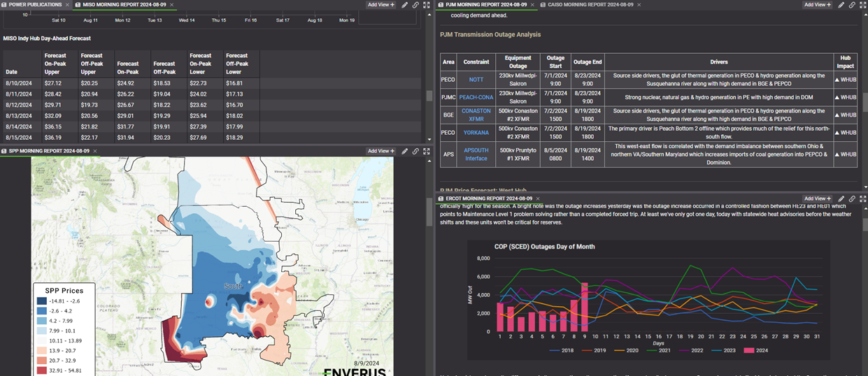Click the edit pencil icon in PJM panel
868x376 pixels.
click(x=841, y=5)
